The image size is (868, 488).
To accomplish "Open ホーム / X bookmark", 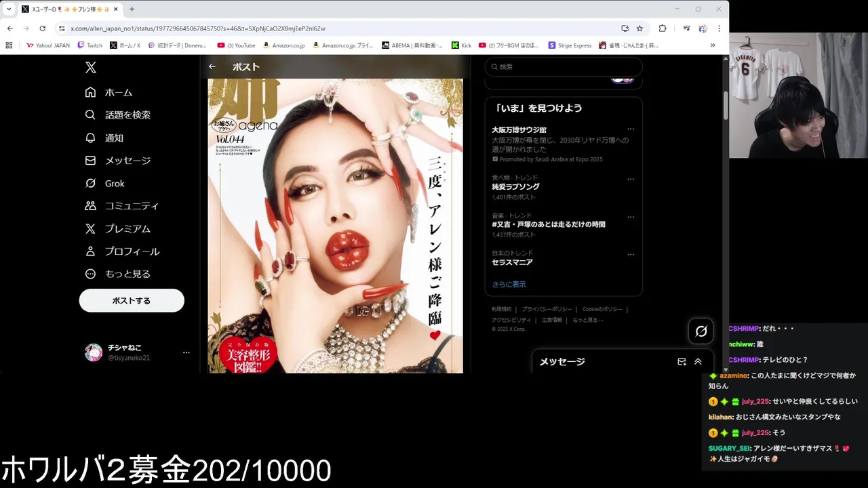I will [x=125, y=45].
